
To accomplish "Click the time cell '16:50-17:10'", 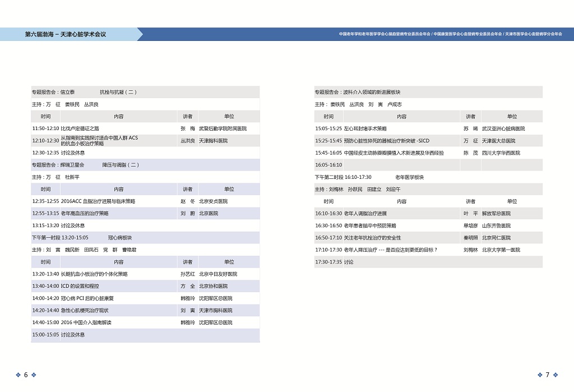I will 328,237.
